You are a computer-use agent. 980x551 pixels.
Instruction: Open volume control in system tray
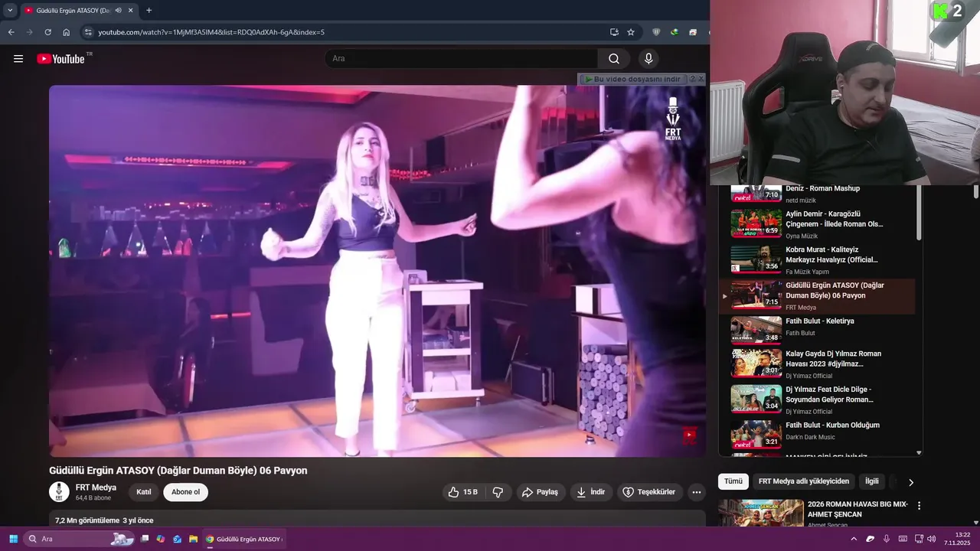point(931,539)
